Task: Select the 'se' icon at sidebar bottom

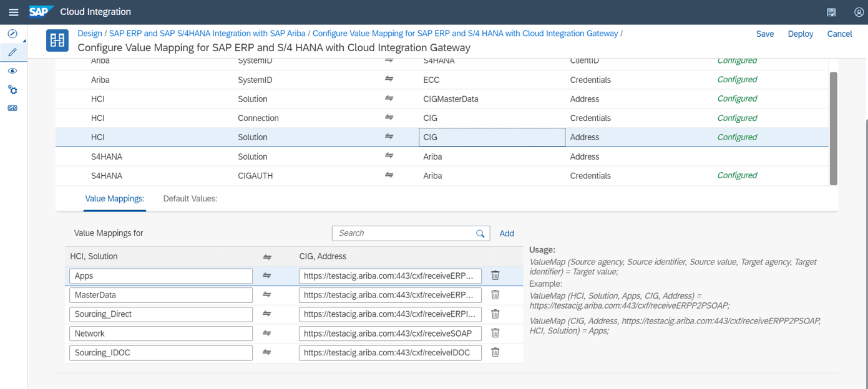Action: coord(12,108)
